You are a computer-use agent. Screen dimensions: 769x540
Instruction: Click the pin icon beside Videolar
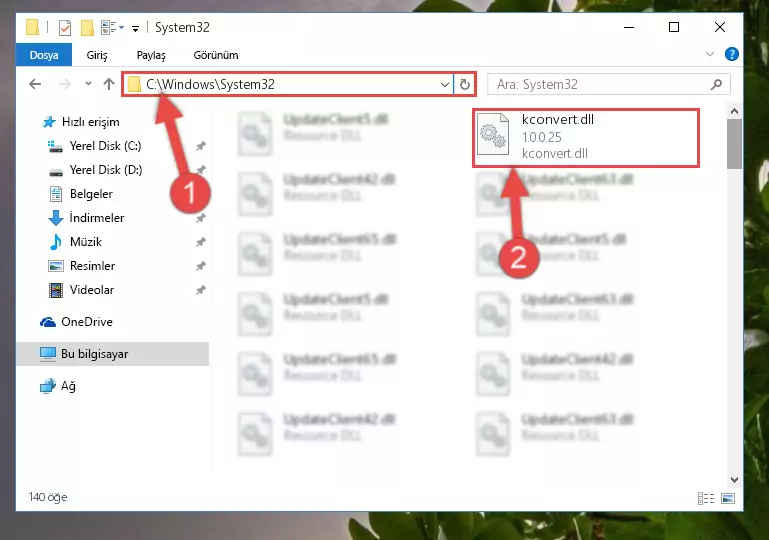pos(201,290)
